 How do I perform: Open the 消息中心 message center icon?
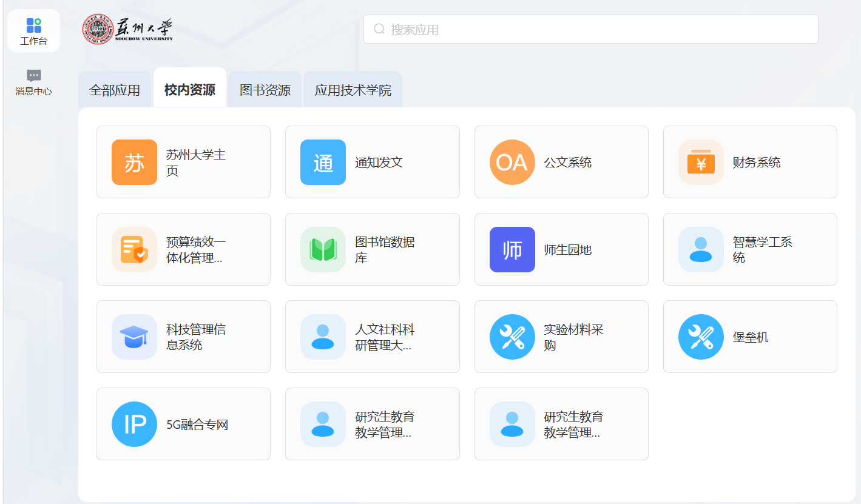tap(33, 82)
